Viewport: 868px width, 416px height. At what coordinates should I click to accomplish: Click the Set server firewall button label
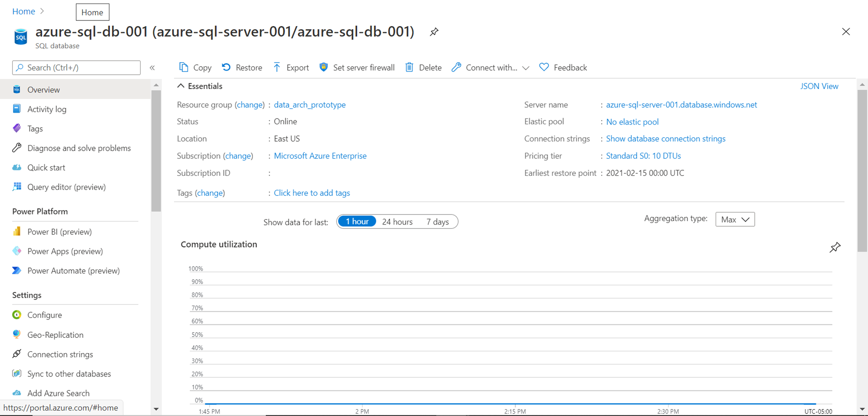tap(364, 68)
